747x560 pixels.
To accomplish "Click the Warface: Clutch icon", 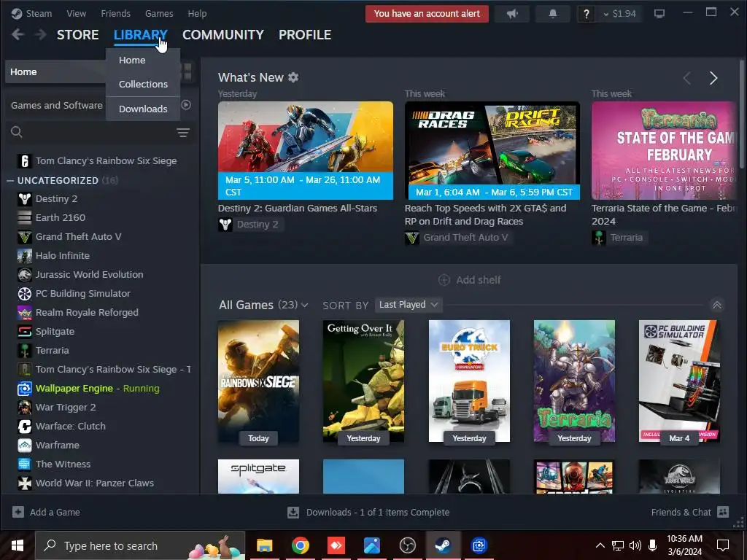I will click(25, 426).
